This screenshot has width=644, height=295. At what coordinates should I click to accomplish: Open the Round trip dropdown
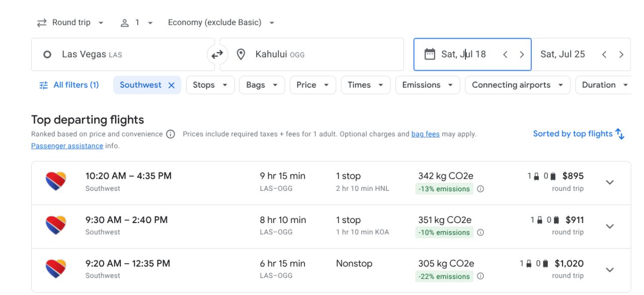point(70,23)
